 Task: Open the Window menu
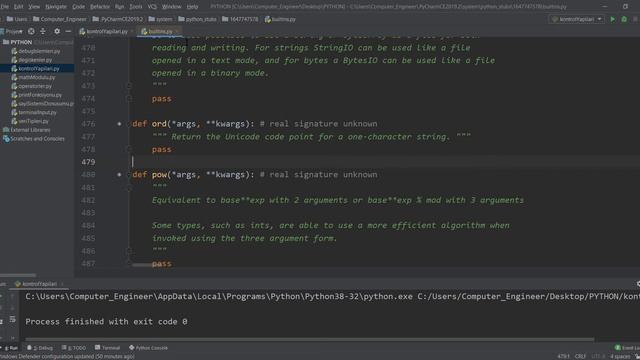point(171,7)
